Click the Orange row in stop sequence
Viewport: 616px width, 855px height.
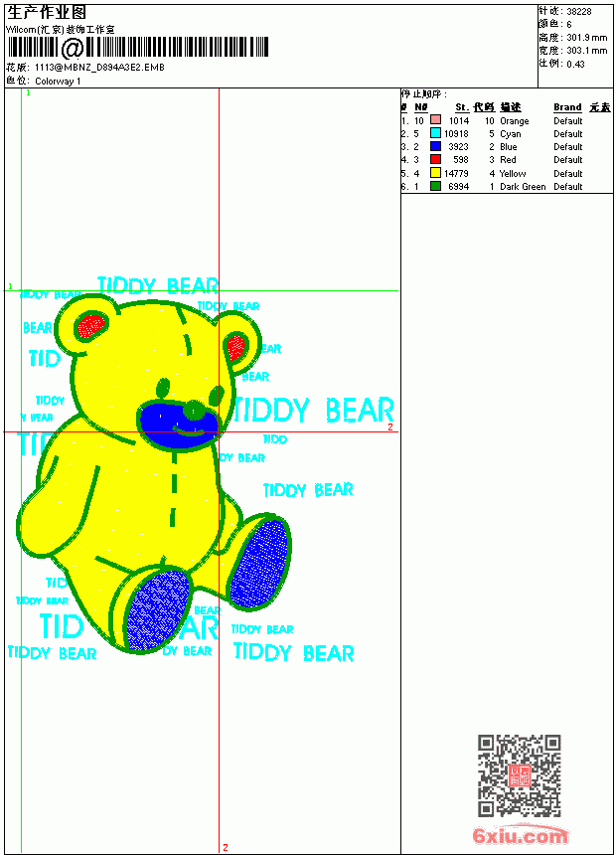click(506, 120)
